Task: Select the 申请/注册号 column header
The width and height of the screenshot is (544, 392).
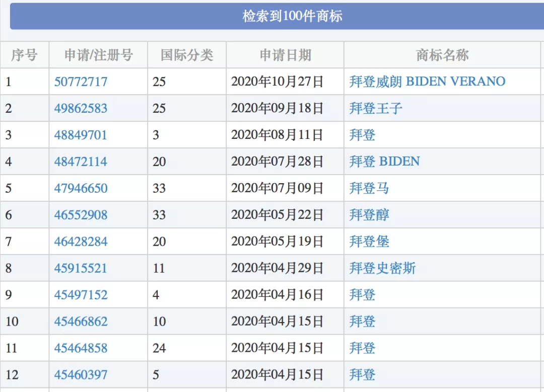Action: 99,55
